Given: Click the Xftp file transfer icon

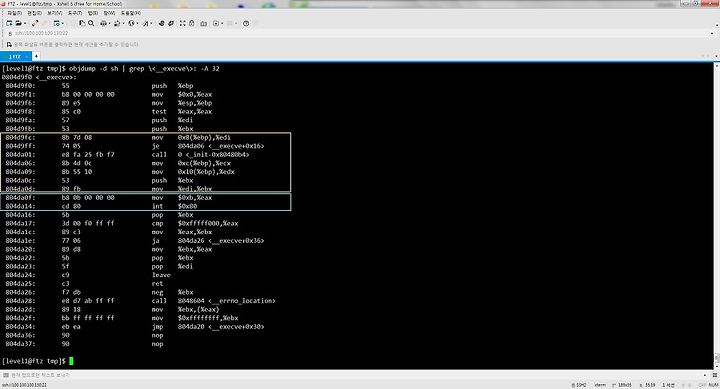Looking at the screenshot, I should [162, 23].
